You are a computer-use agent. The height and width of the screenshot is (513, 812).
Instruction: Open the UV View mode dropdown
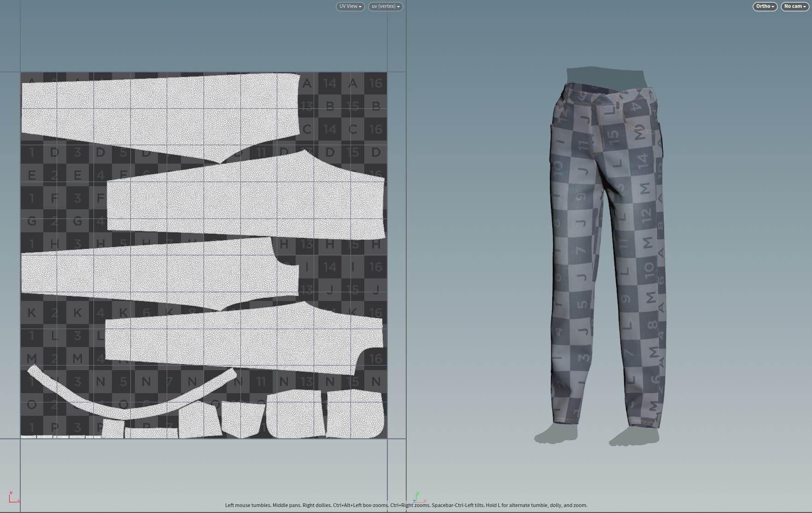(x=350, y=6)
